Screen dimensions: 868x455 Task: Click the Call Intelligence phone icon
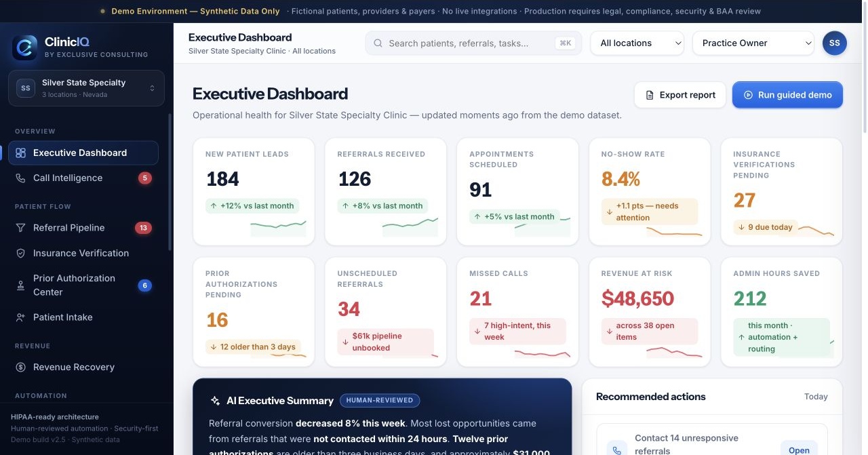pyautogui.click(x=20, y=178)
